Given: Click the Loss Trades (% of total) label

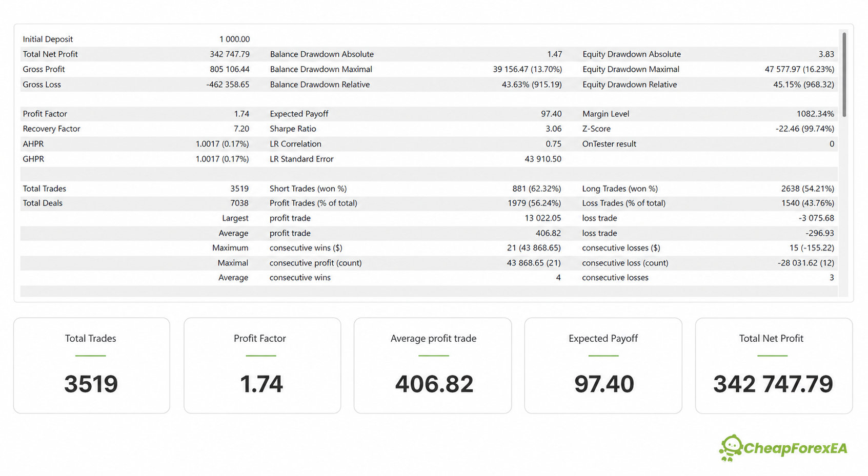Looking at the screenshot, I should (623, 203).
